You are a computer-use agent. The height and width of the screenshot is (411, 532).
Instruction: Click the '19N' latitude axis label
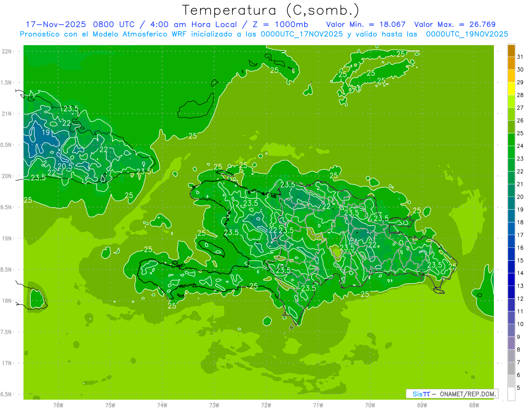8,238
